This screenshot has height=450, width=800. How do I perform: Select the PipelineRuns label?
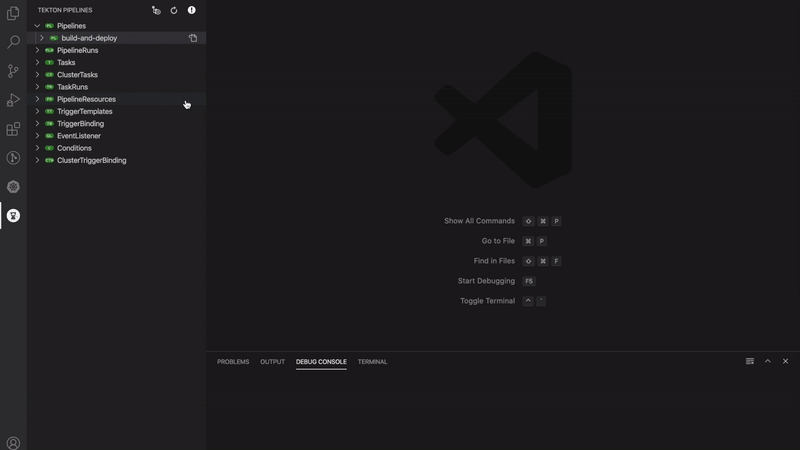(x=78, y=50)
